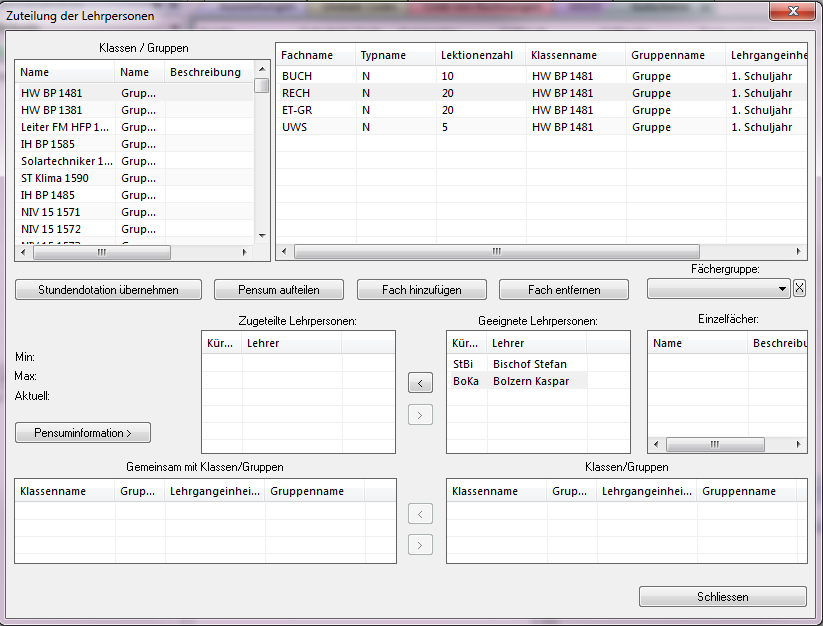The image size is (823, 626).
Task: Sort by Lektionenzahl column header
Action: [479, 56]
